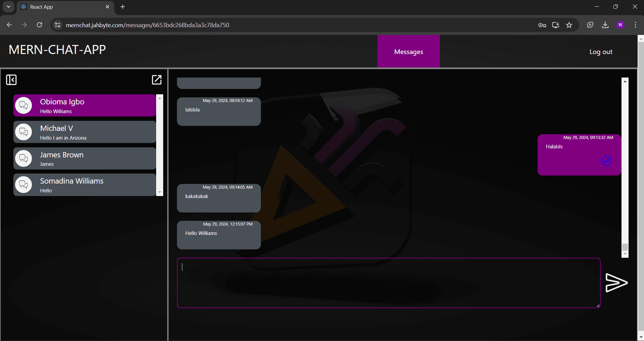
Task: Click the Log out link
Action: click(x=601, y=52)
